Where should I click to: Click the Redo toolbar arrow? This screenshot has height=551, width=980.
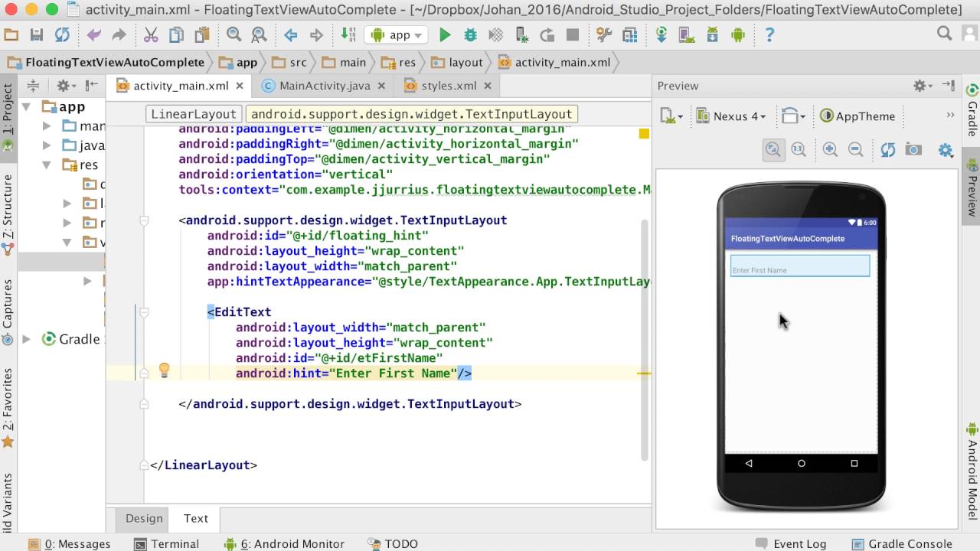(x=119, y=35)
